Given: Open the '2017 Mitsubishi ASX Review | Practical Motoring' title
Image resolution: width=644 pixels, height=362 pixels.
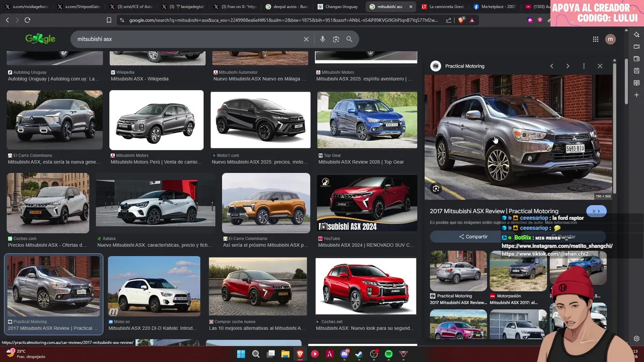Looking at the screenshot, I should click(494, 211).
